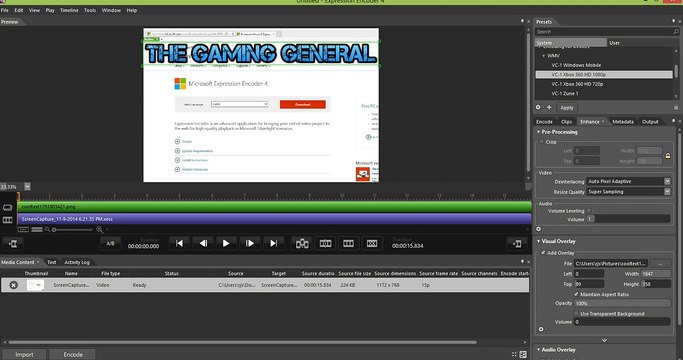
Task: Open the Activity Log tab
Action: (77, 262)
